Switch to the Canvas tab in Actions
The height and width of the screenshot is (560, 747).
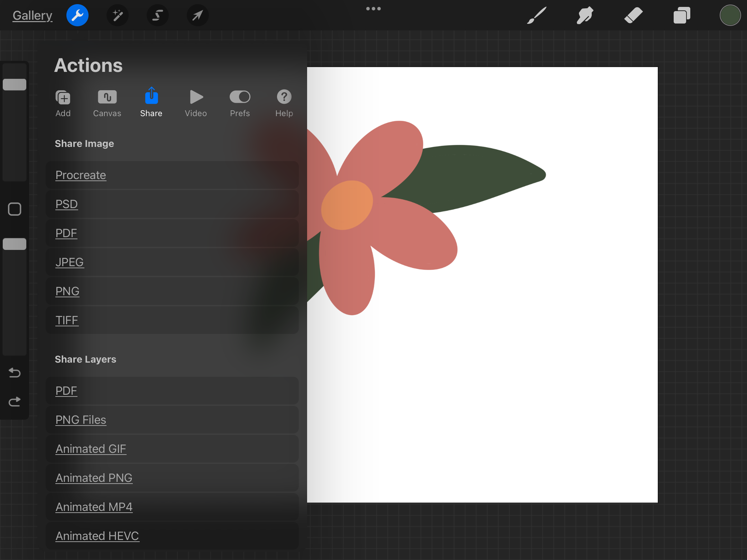pos(107,102)
